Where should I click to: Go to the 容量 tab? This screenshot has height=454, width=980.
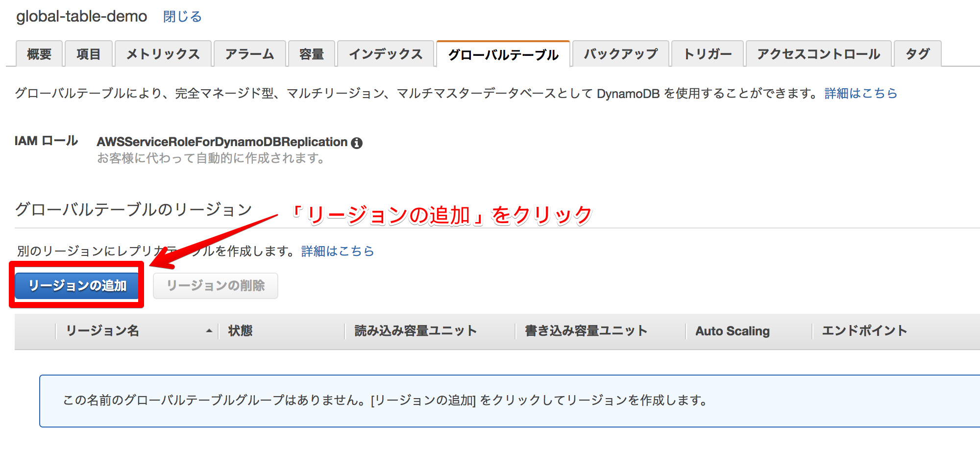coord(312,54)
